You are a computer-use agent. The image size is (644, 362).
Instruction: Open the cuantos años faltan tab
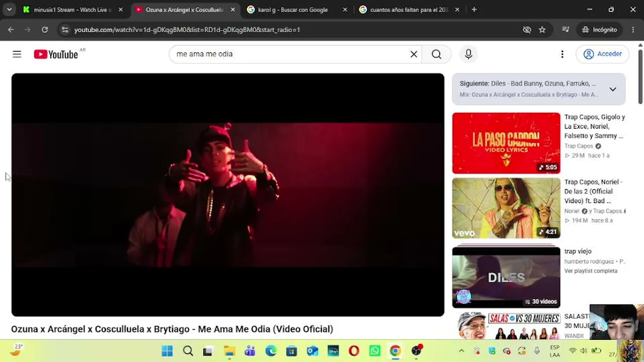409,10
